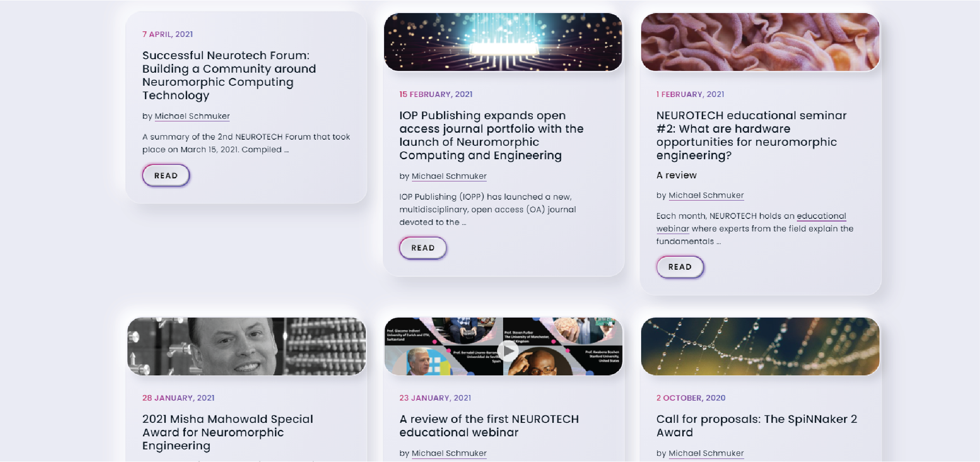The image size is (980, 462).
Task: Open IOP Publishing expands open access title
Action: (491, 135)
